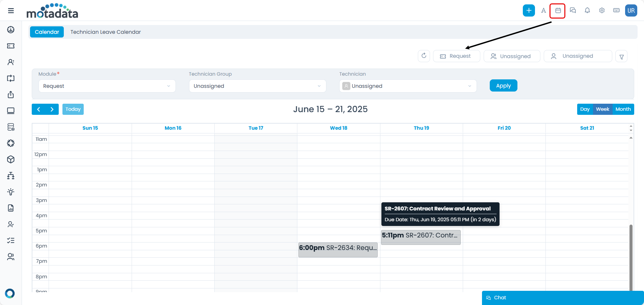The image size is (644, 305).
Task: Select the Calendar tab
Action: [x=47, y=32]
